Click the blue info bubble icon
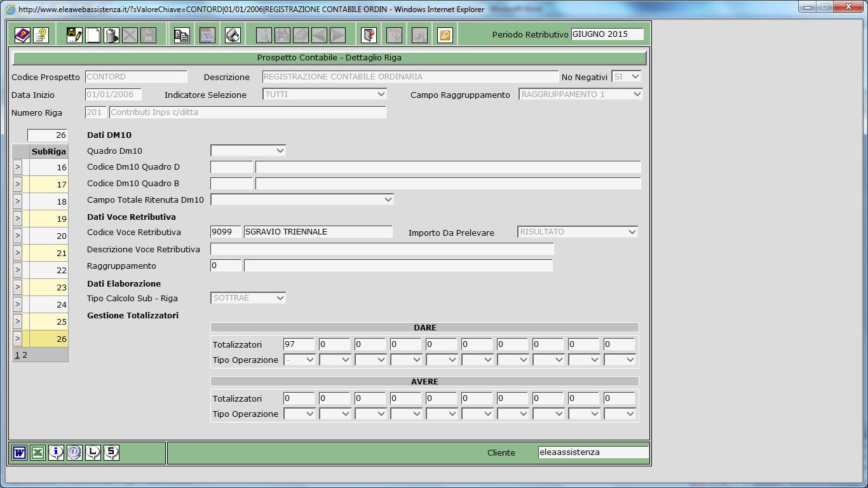The image size is (868, 488). tap(57, 453)
